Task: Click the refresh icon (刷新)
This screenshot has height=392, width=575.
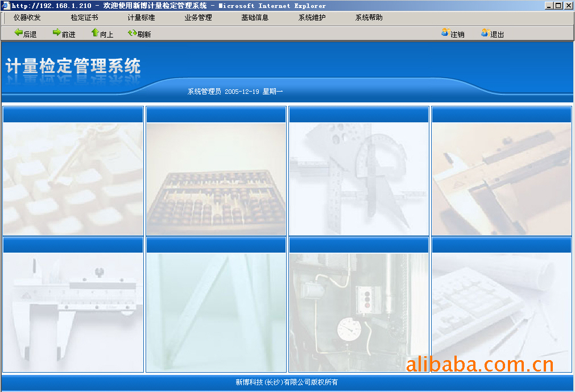Action: point(132,33)
